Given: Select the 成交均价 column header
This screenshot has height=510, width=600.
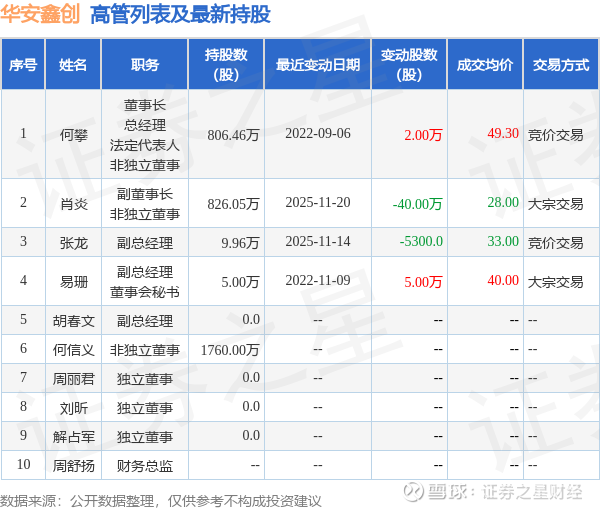Looking at the screenshot, I should (x=485, y=65).
